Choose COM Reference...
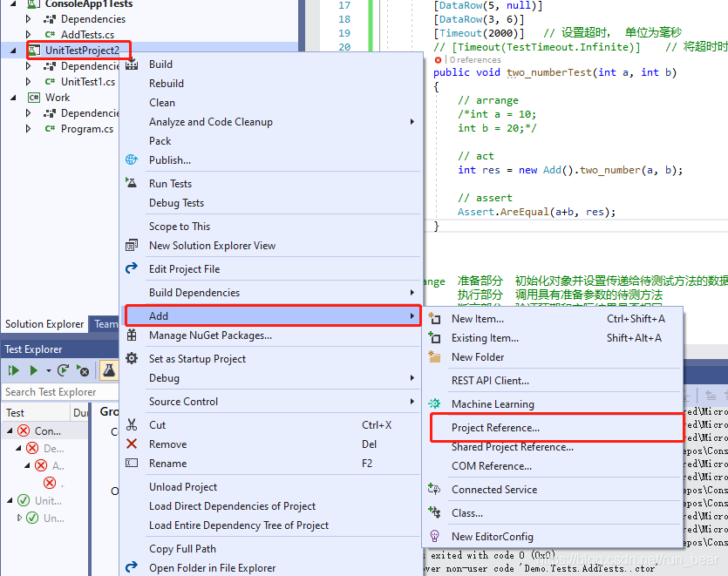 point(553,465)
